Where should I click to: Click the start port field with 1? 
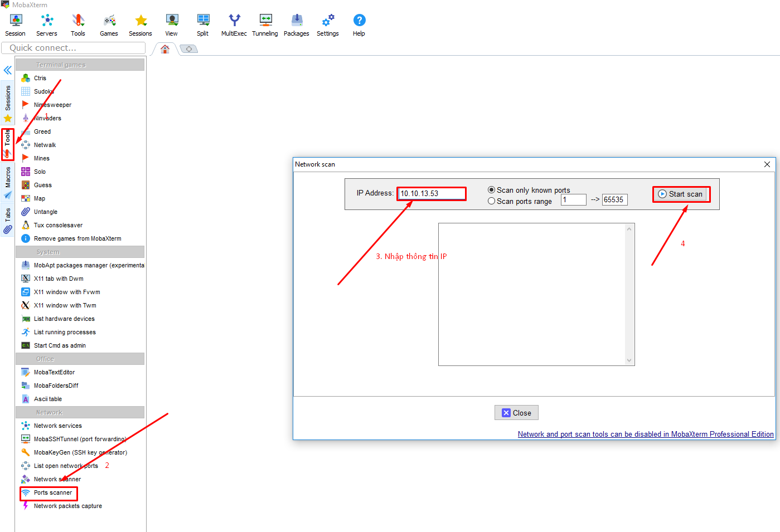click(x=573, y=199)
